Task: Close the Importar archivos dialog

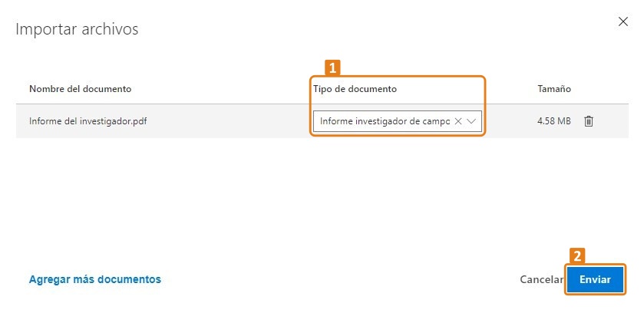Action: coord(623,22)
